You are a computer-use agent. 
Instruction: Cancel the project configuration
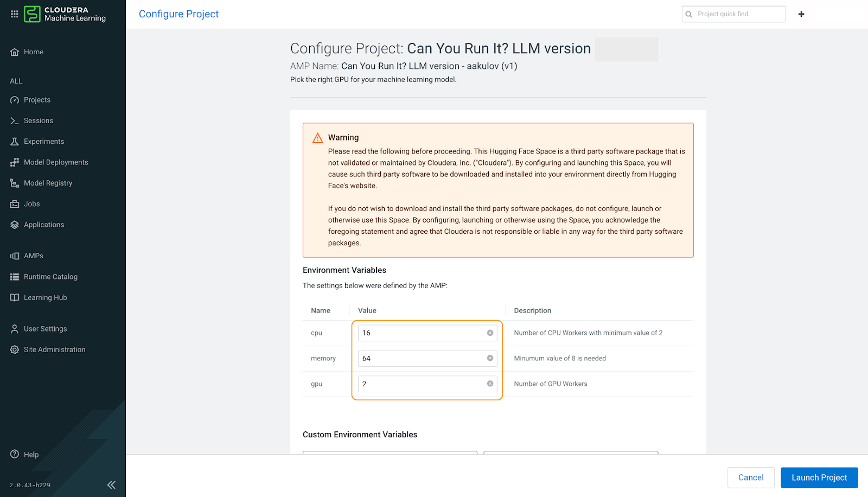751,477
